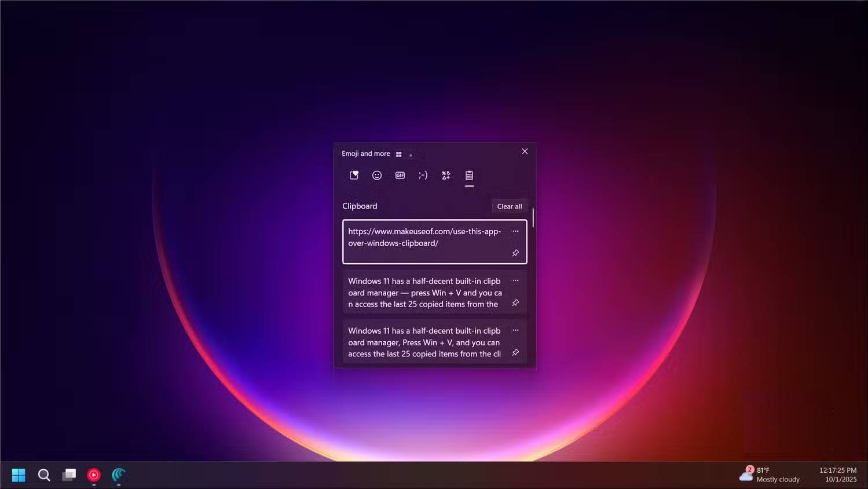868x489 pixels.
Task: Open the GIF tab
Action: pyautogui.click(x=400, y=175)
